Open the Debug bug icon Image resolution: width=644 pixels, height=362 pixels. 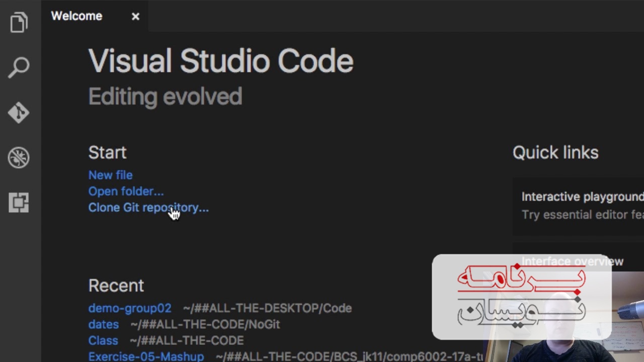click(x=19, y=158)
